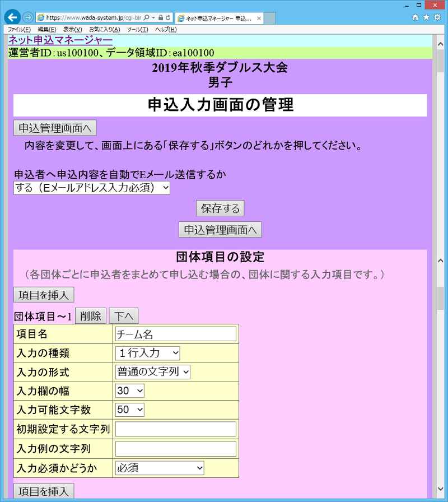
Task: Open the 入力可能文字数 dropdown
Action: (129, 410)
